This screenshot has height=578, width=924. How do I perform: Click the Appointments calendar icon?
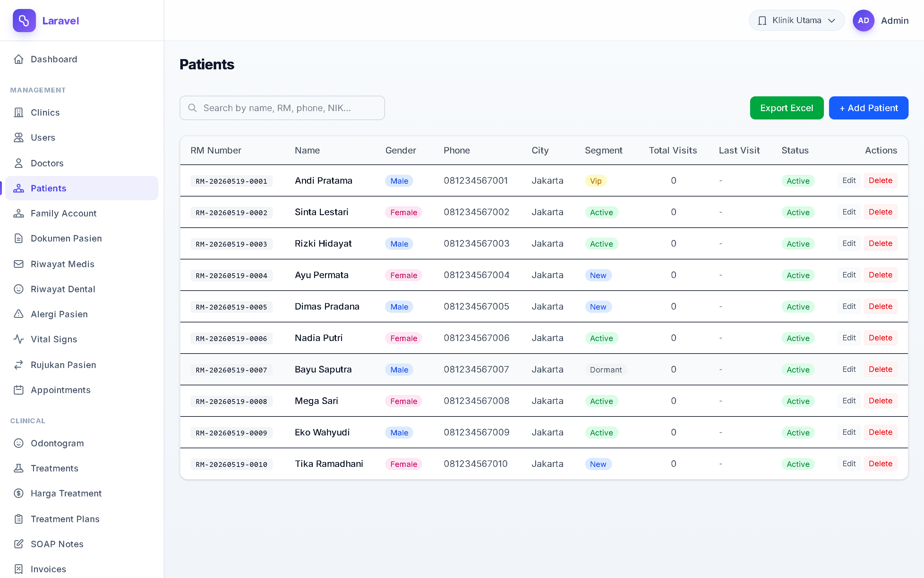click(19, 390)
